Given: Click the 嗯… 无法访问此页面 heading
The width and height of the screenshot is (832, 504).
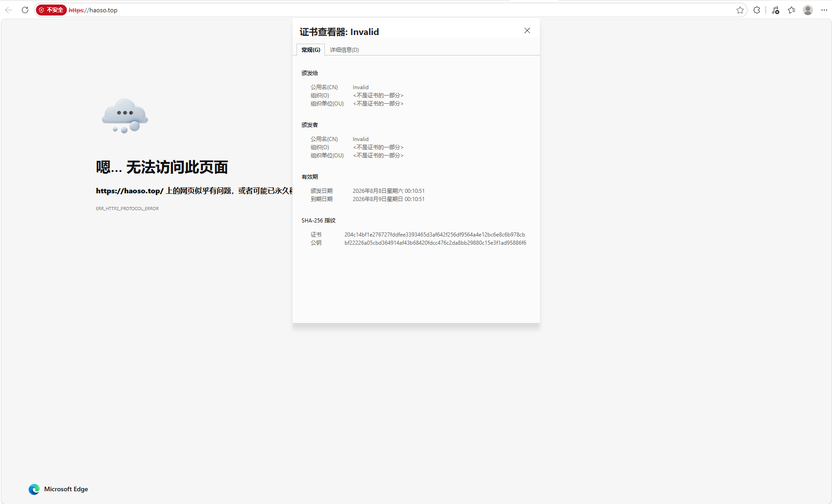Looking at the screenshot, I should (x=162, y=167).
